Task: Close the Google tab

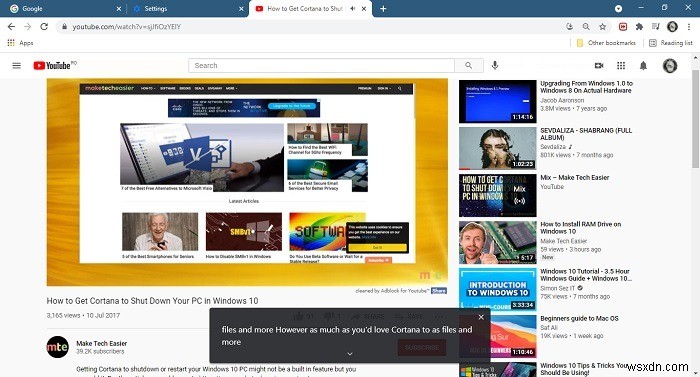Action: tap(119, 8)
